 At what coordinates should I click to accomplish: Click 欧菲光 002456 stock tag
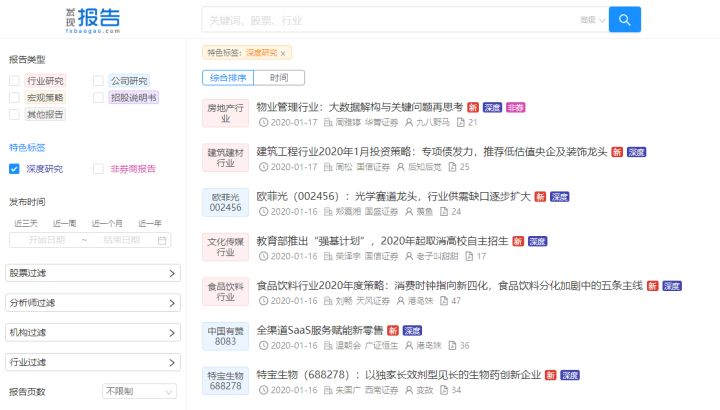point(225,202)
